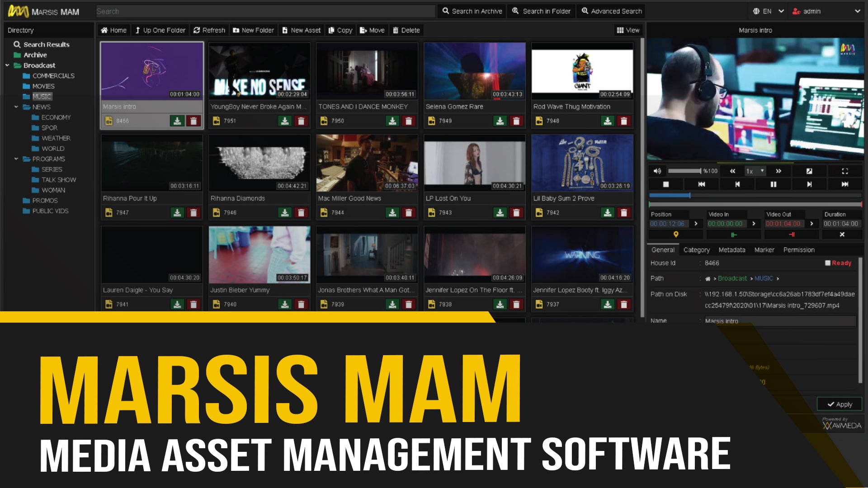Pop out the video player window

coord(809,171)
